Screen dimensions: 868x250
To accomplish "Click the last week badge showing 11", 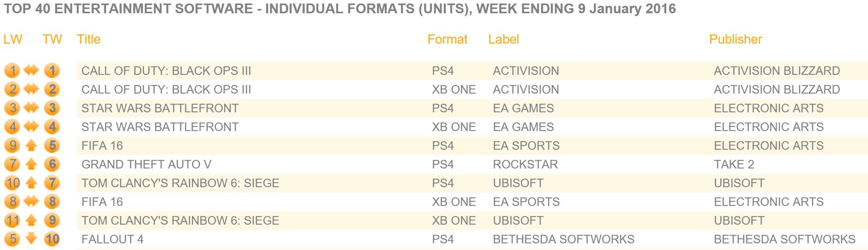I will pyautogui.click(x=12, y=221).
